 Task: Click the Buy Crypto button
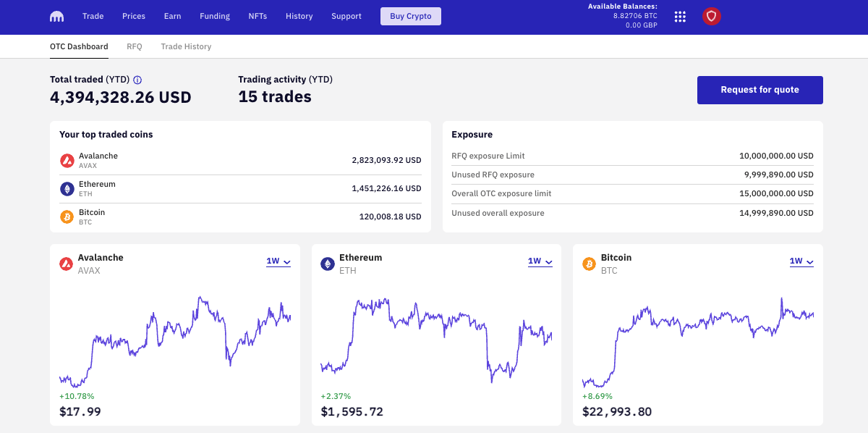point(410,17)
